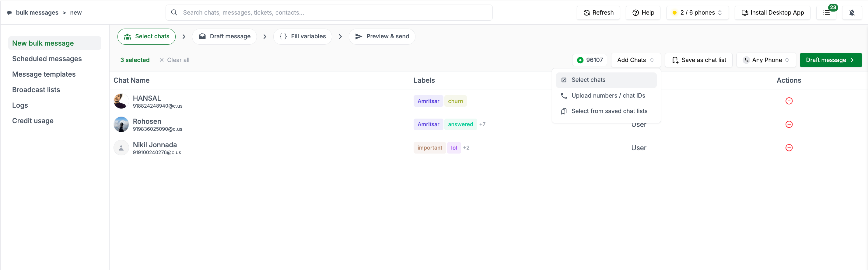Click chat ID 918824248940@c.us
Image resolution: width=868 pixels, height=270 pixels.
pos(157,106)
